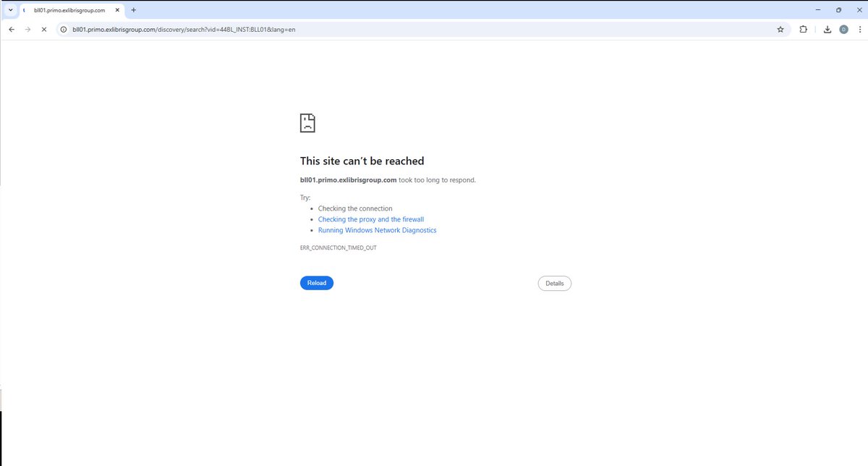Click the back navigation arrow

[11, 30]
